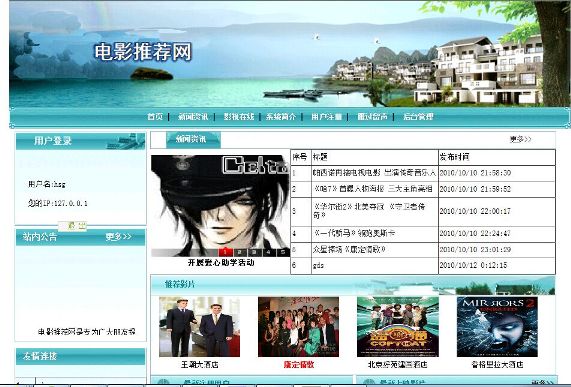Switch carousel to slide 4

point(268,252)
